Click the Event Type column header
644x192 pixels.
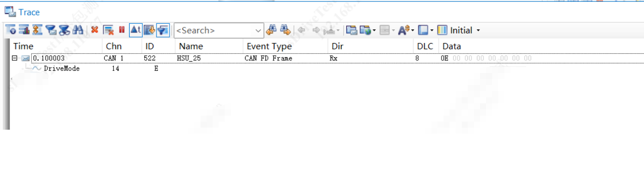269,46
